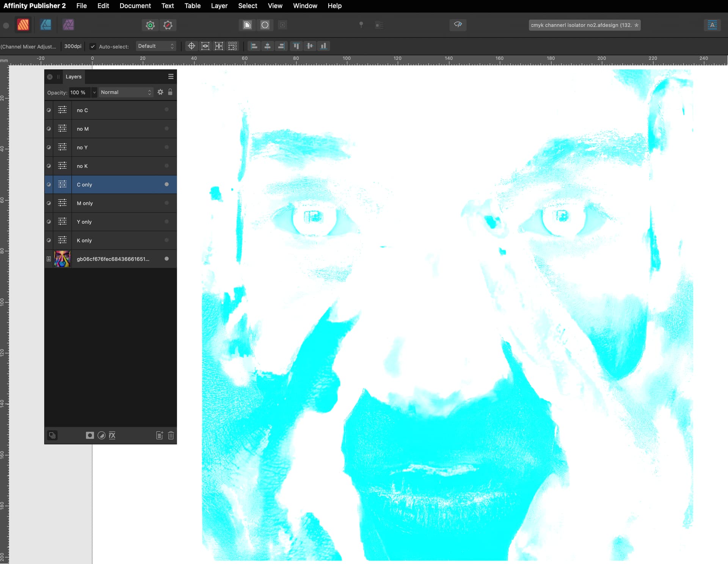The height and width of the screenshot is (564, 728).
Task: Align selection to right edge
Action: click(281, 46)
